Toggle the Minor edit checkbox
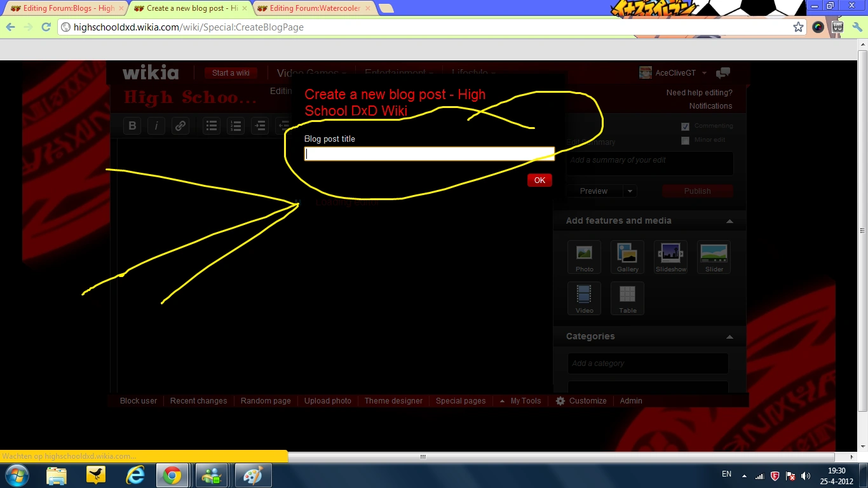 [x=685, y=140]
